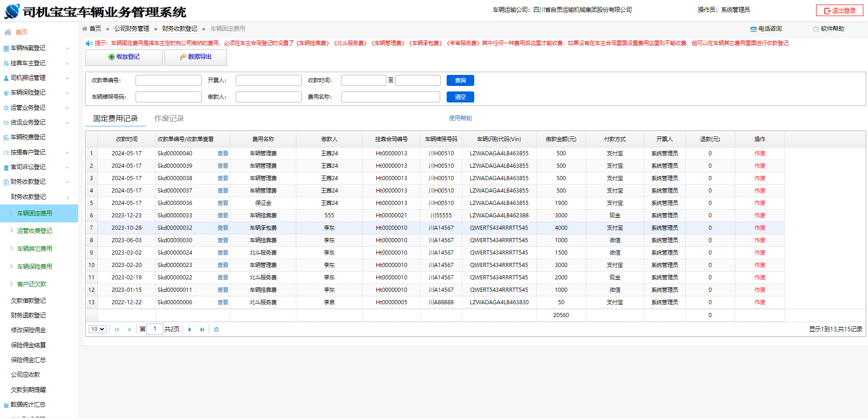Expand the 司机押运管理 menu chevron
868x420 pixels.
point(68,78)
